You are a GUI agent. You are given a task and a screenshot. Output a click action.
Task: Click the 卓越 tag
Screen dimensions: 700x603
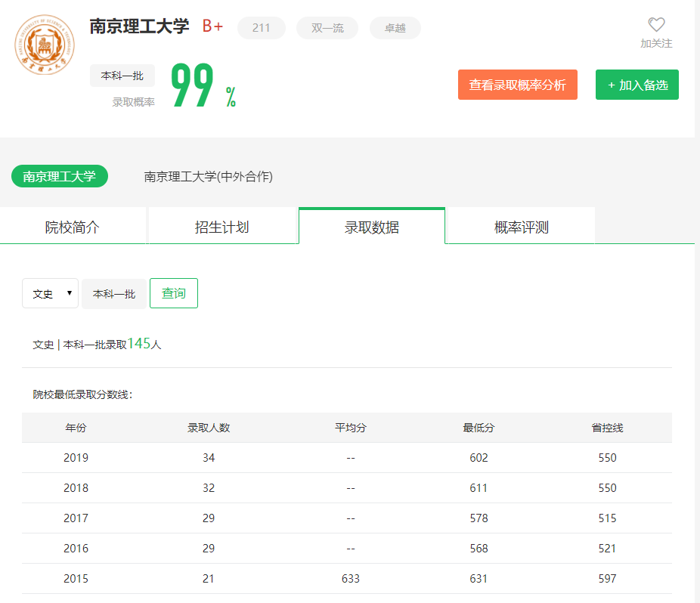(395, 28)
